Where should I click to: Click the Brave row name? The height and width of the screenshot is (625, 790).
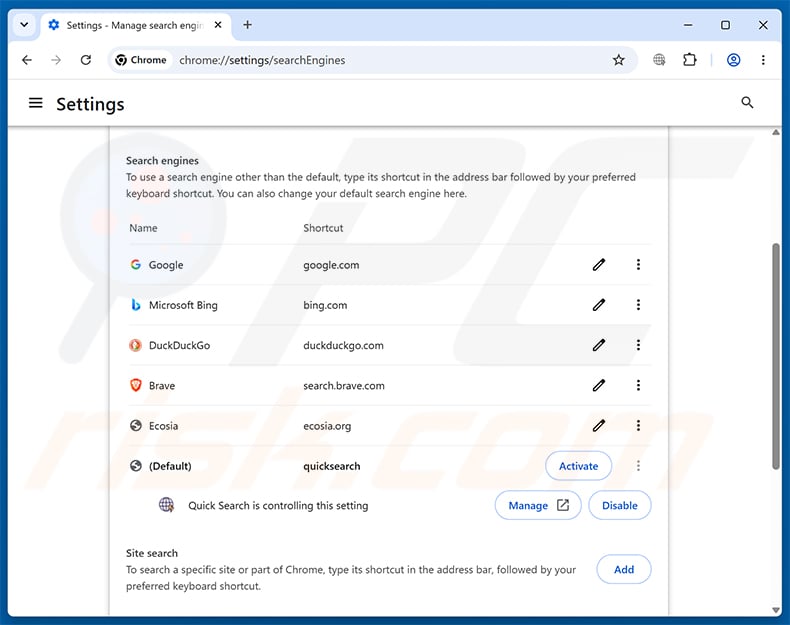(x=162, y=386)
